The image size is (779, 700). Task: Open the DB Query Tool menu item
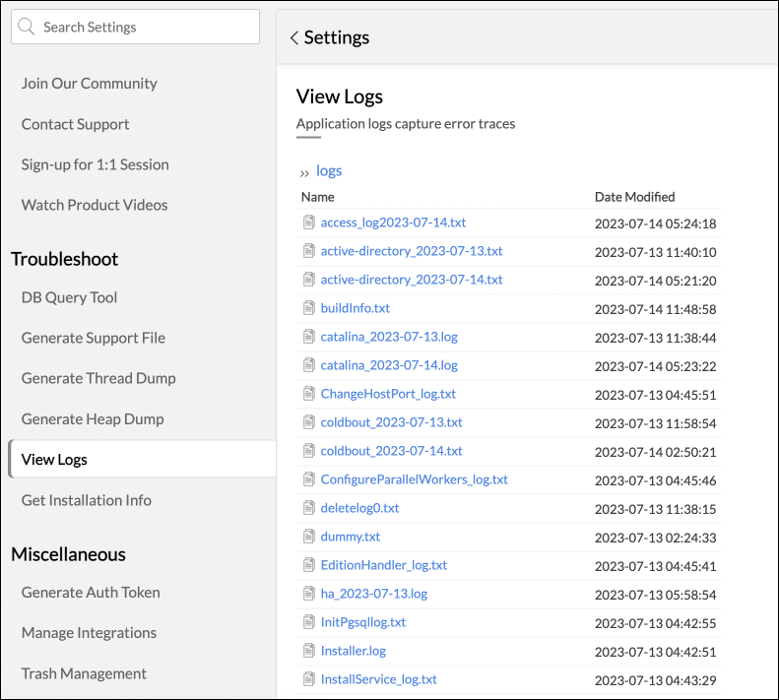(69, 297)
